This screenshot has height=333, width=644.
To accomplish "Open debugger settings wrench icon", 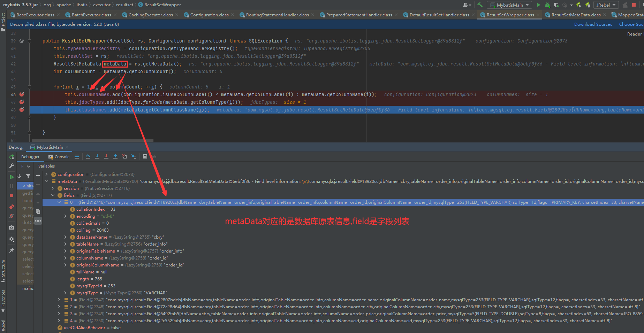I will pos(12,166).
